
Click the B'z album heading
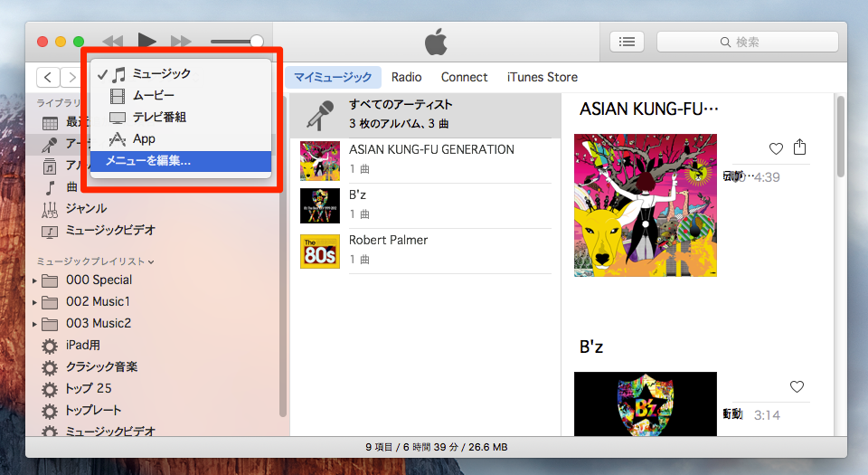point(591,347)
